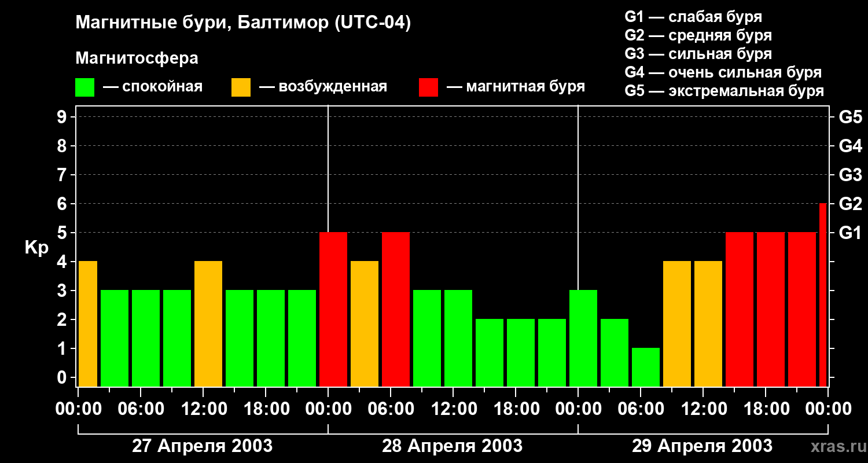Click the 'Kp' vertical axis title
Image resolution: width=868 pixels, height=463 pixels.
(36, 248)
